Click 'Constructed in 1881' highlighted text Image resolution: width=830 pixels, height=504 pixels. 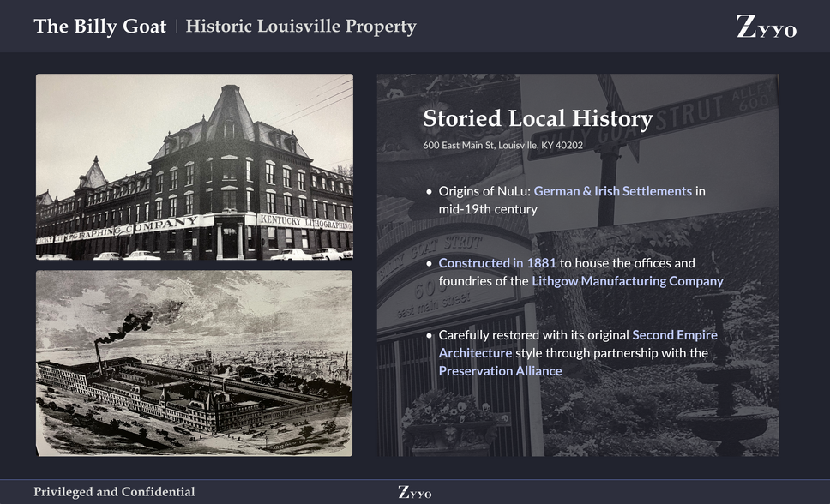click(x=497, y=263)
